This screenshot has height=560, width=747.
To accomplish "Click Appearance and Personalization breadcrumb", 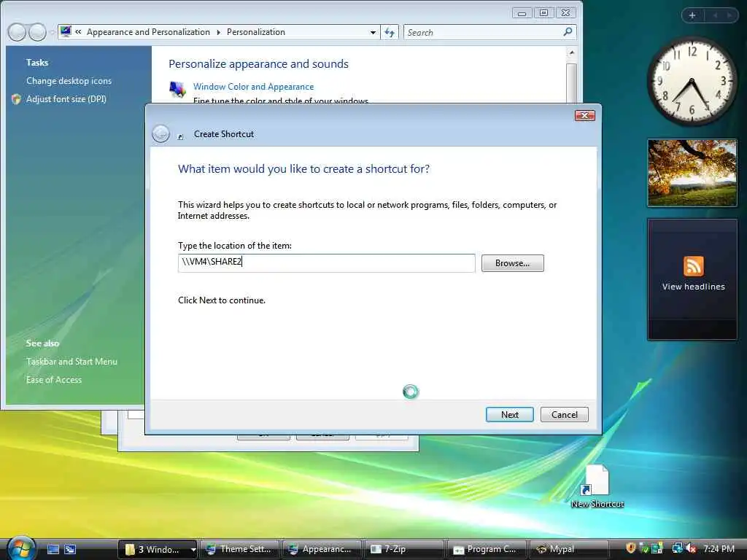I will tap(148, 32).
